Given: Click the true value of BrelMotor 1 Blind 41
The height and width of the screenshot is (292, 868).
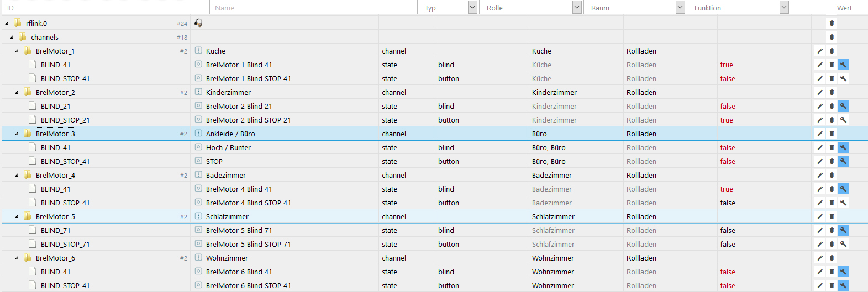Looking at the screenshot, I should (x=727, y=65).
